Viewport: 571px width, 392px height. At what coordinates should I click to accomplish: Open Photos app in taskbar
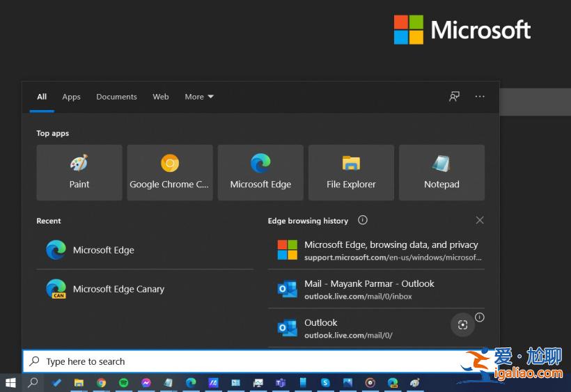(x=347, y=382)
